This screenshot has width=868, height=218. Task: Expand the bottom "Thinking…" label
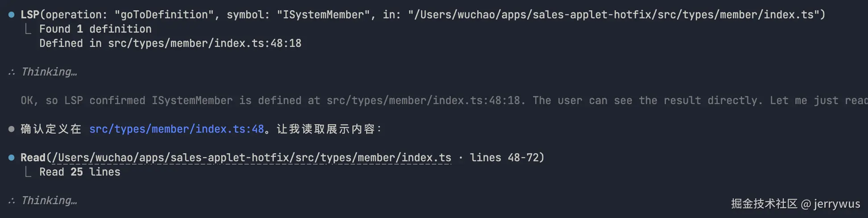click(x=49, y=201)
